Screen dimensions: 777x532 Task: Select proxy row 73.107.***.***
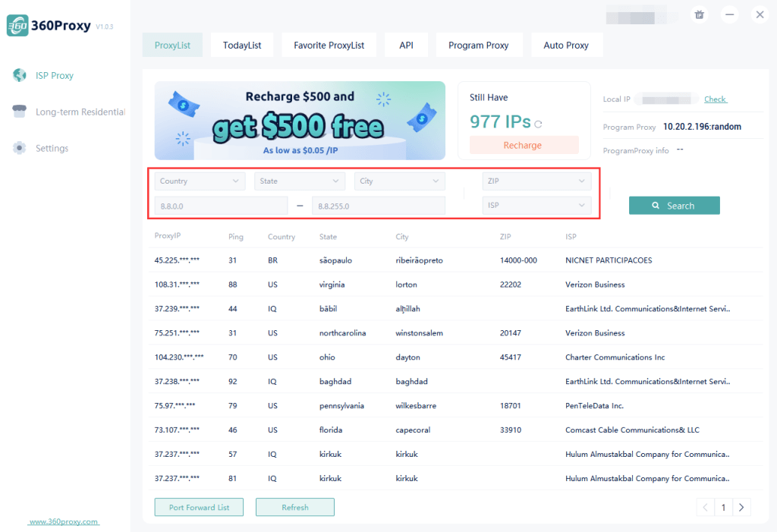tap(455, 430)
